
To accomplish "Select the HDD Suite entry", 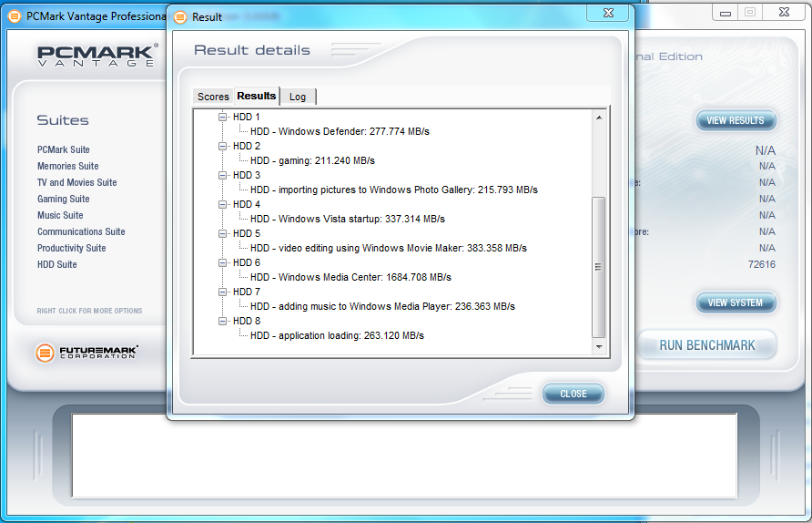I will click(57, 264).
